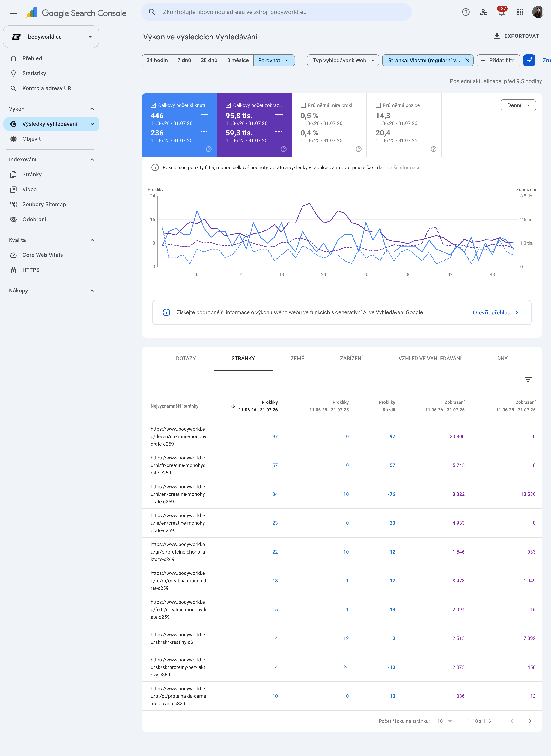Click the EXPORTOVAT button
The image size is (551, 756).
[516, 36]
